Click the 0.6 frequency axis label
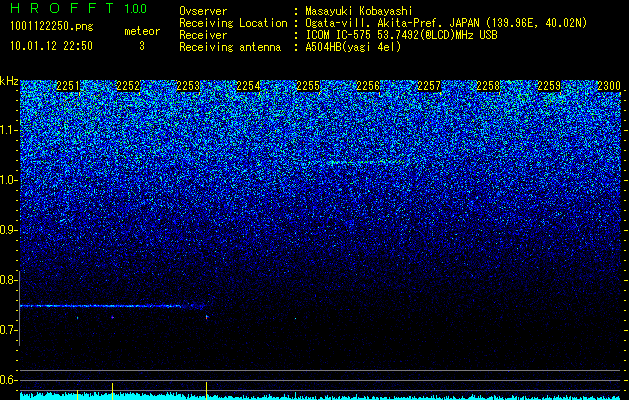629x400 pixels. pos(9,380)
